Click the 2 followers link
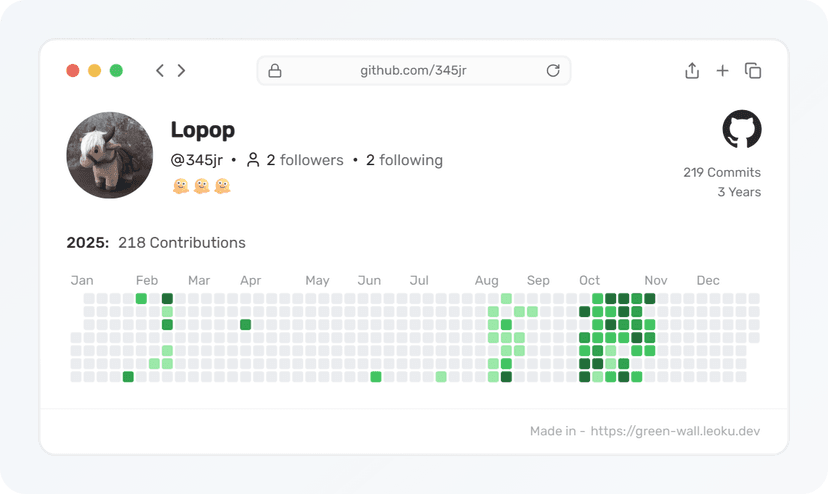Screen dimensions: 828x494 coord(305,160)
